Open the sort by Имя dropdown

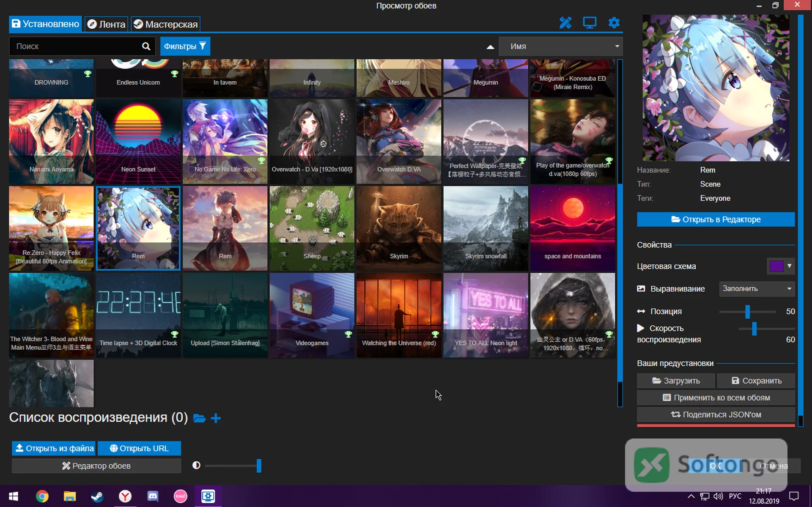560,46
